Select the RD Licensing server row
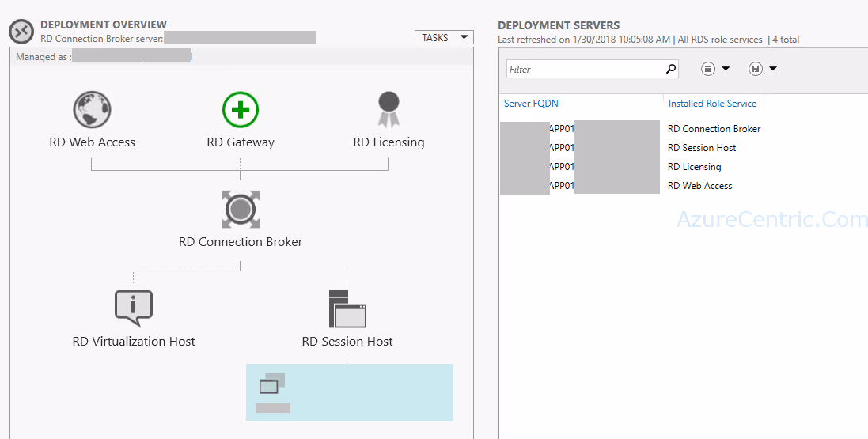The image size is (868, 439). click(684, 167)
